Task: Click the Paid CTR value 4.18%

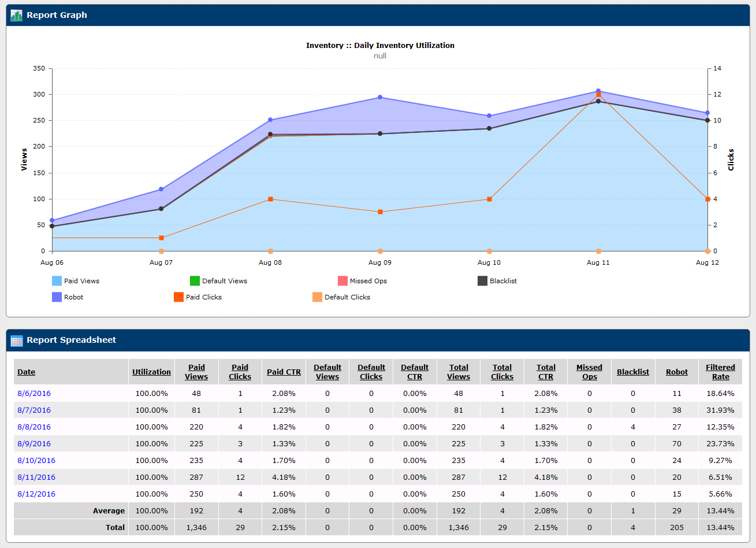Action: pyautogui.click(x=284, y=477)
